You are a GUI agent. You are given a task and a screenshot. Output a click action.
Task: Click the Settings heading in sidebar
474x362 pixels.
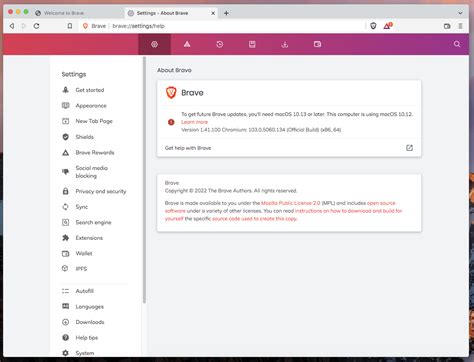(x=74, y=74)
